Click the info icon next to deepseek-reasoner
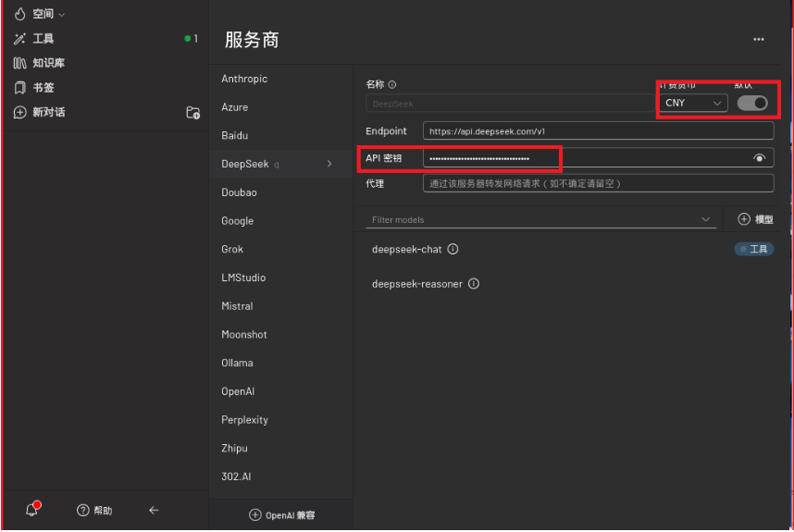This screenshot has height=532, width=794. 474,284
